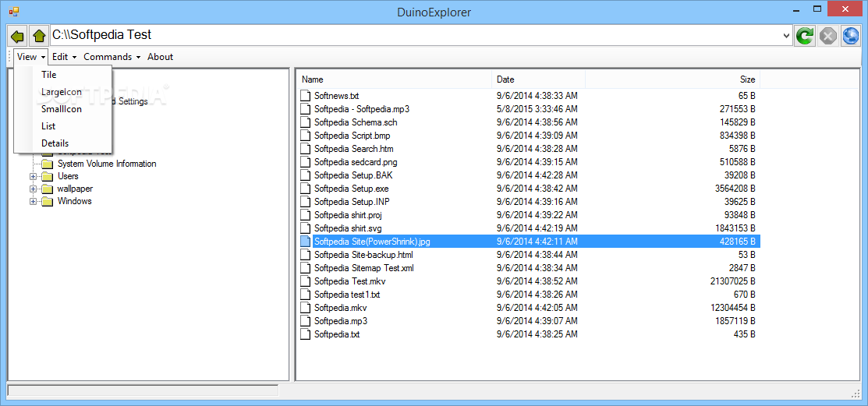The height and width of the screenshot is (406, 868).
Task: Click the Windows folder icon
Action: pyautogui.click(x=48, y=201)
